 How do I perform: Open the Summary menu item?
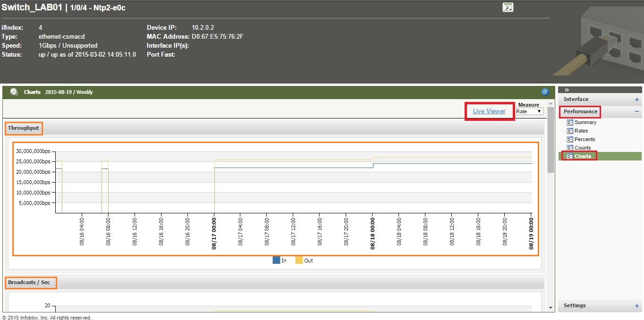pyautogui.click(x=585, y=123)
